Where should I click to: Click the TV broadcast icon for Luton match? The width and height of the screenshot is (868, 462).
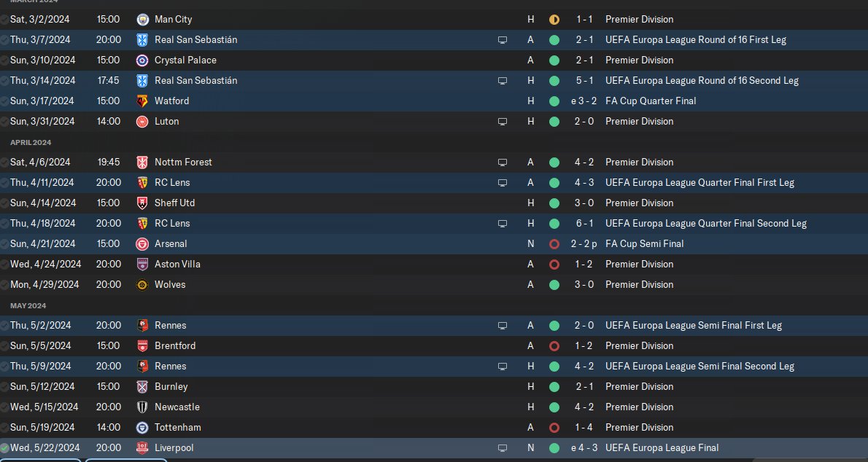pyautogui.click(x=502, y=122)
